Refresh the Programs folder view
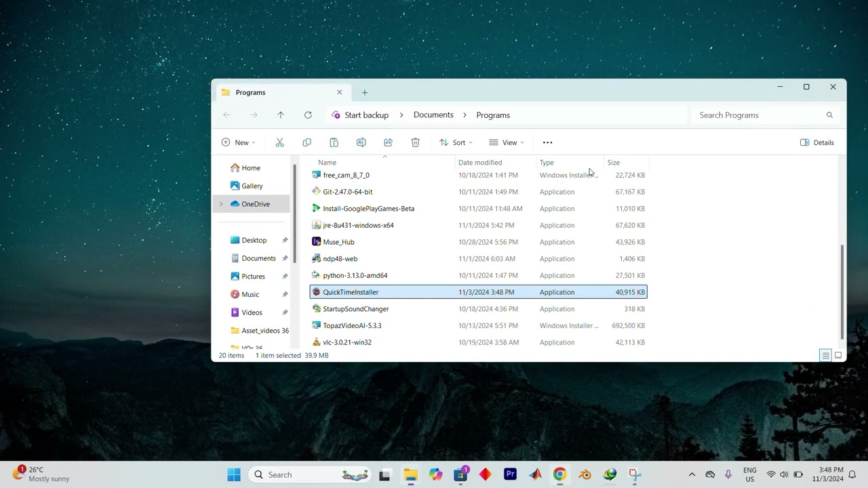 pos(308,115)
